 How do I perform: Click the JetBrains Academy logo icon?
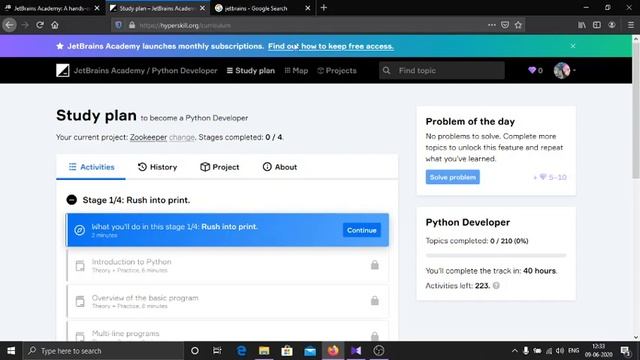pos(63,71)
